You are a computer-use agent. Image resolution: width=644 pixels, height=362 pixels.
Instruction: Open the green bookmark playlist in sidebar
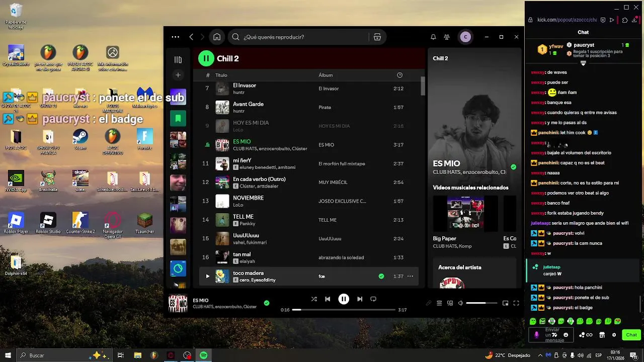tap(178, 119)
